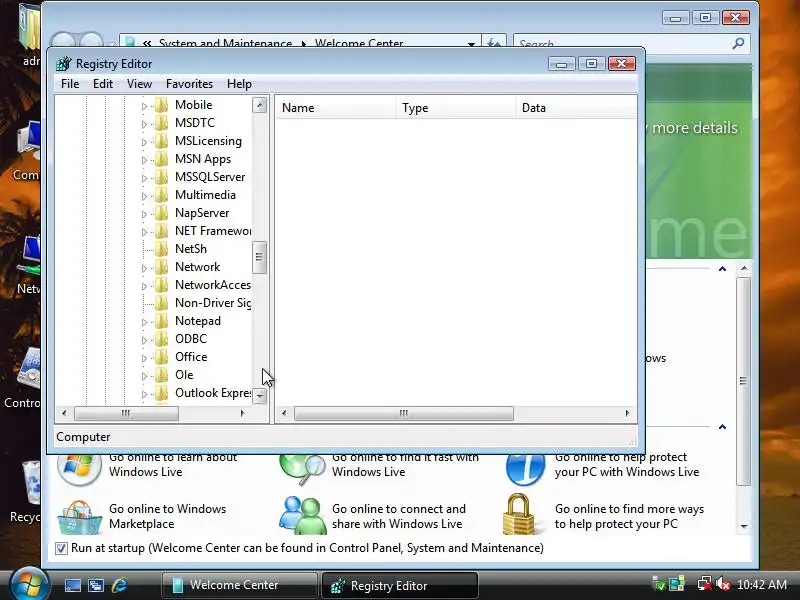Image resolution: width=800 pixels, height=600 pixels.
Task: Switch to Welcome Center taskbar button
Action: tap(239, 585)
